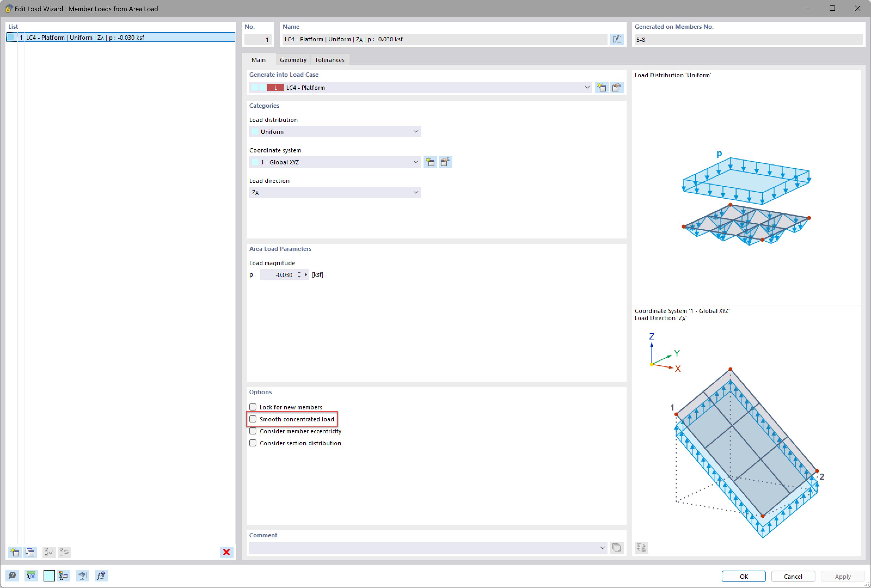Click the comment library icon
This screenshot has width=871, height=588.
617,548
